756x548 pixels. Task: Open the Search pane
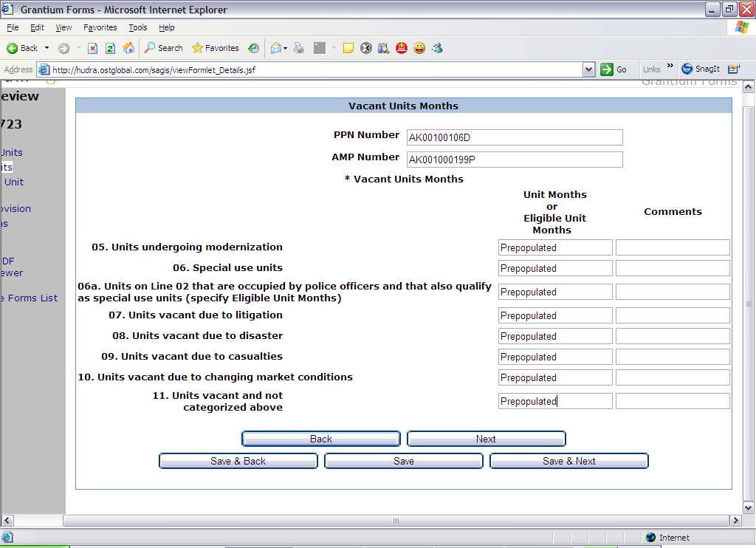(x=163, y=48)
